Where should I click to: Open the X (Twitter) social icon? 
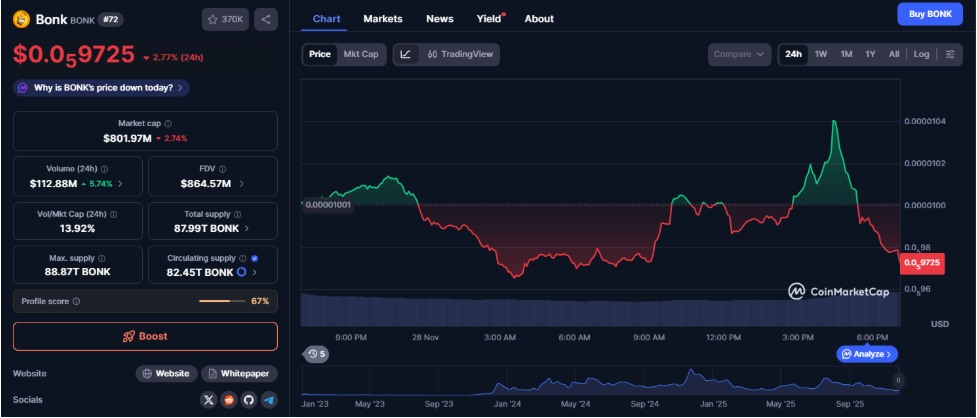(x=208, y=400)
